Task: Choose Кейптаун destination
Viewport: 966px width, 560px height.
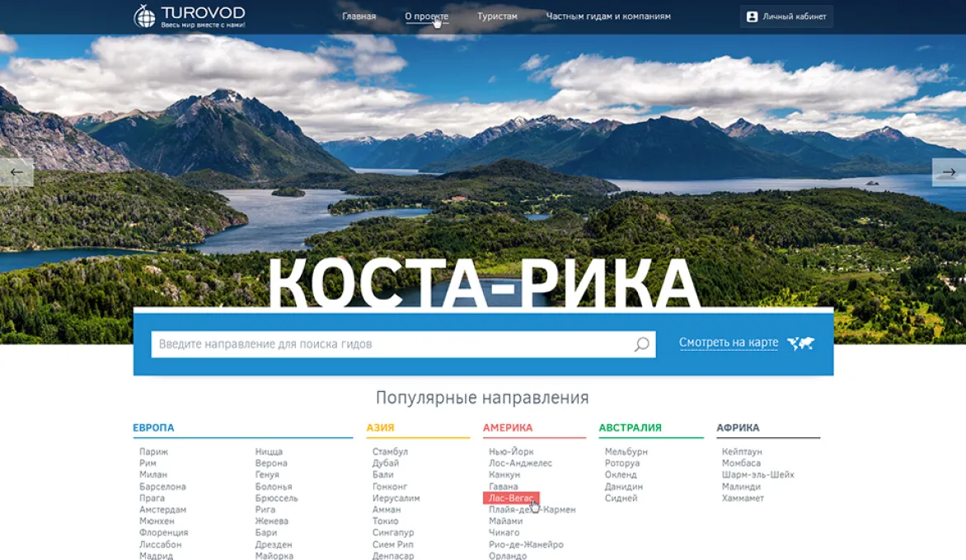Action: [742, 451]
